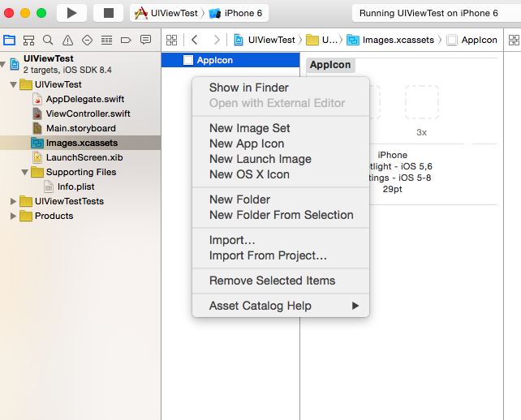
Task: Click the related items grid icon
Action: pyautogui.click(x=171, y=41)
